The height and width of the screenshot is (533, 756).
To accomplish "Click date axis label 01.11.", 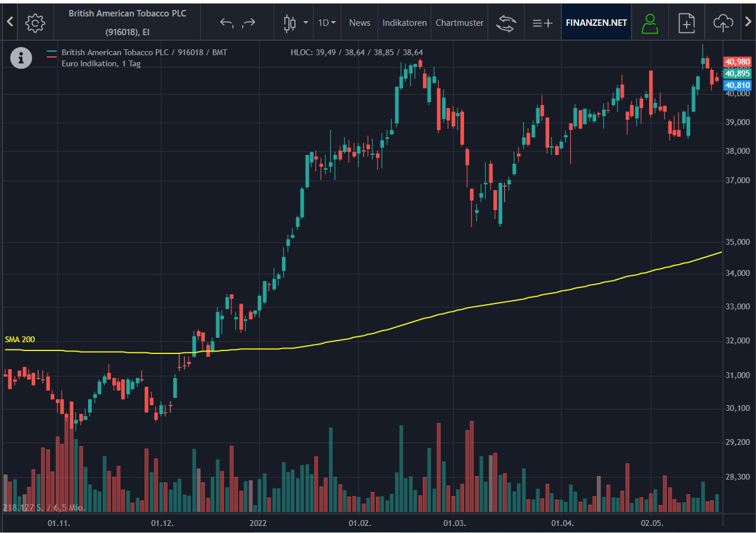I will tap(59, 523).
